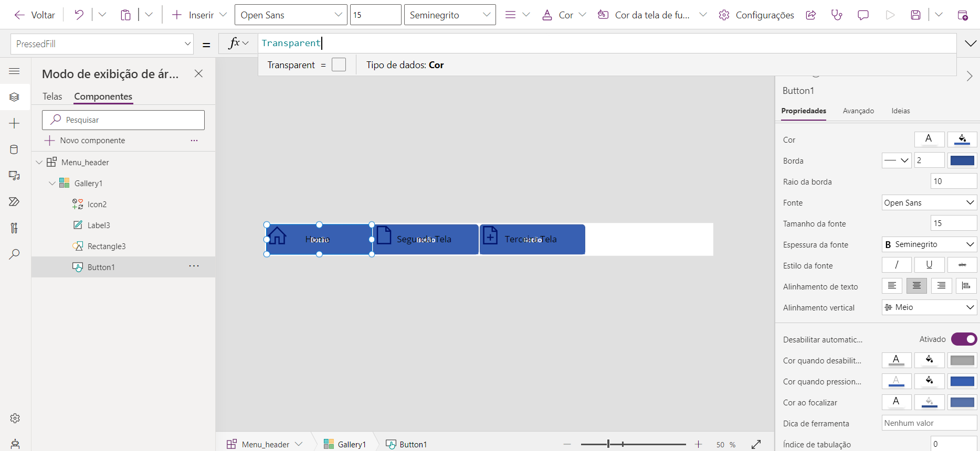Click Gallery1 breadcrumb

pyautogui.click(x=345, y=444)
